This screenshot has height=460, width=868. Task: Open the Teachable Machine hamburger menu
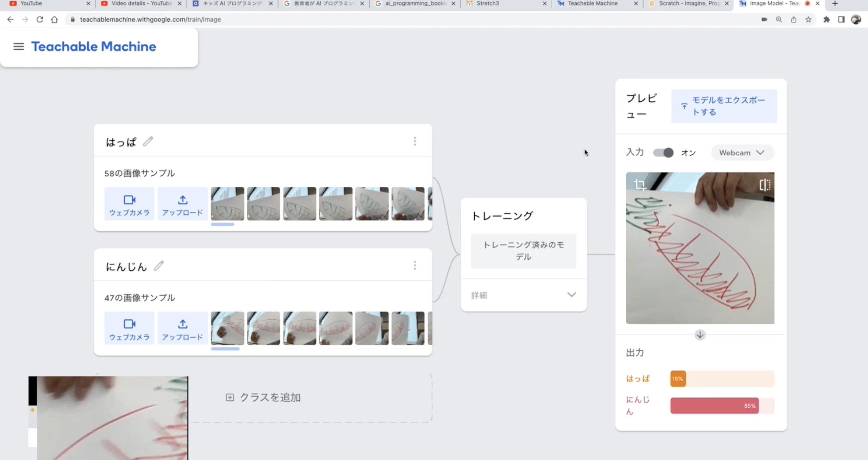click(18, 46)
